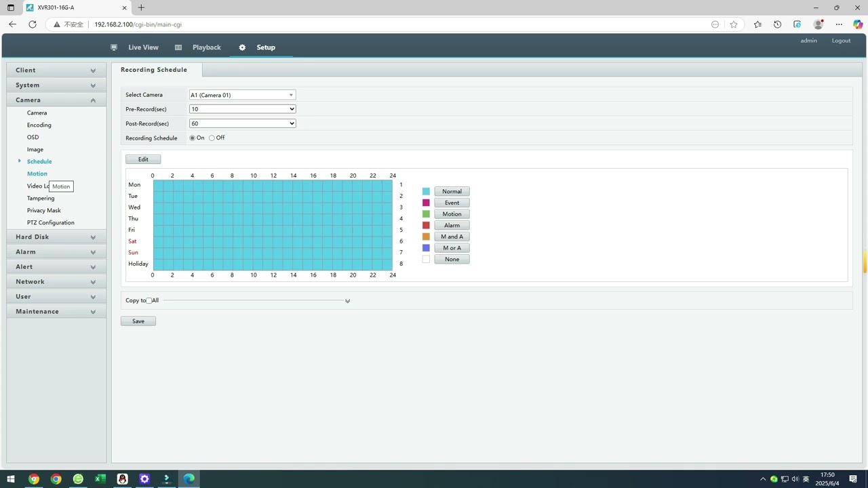Open Motion in the Camera menu
Image resolution: width=868 pixels, height=488 pixels.
(x=37, y=174)
